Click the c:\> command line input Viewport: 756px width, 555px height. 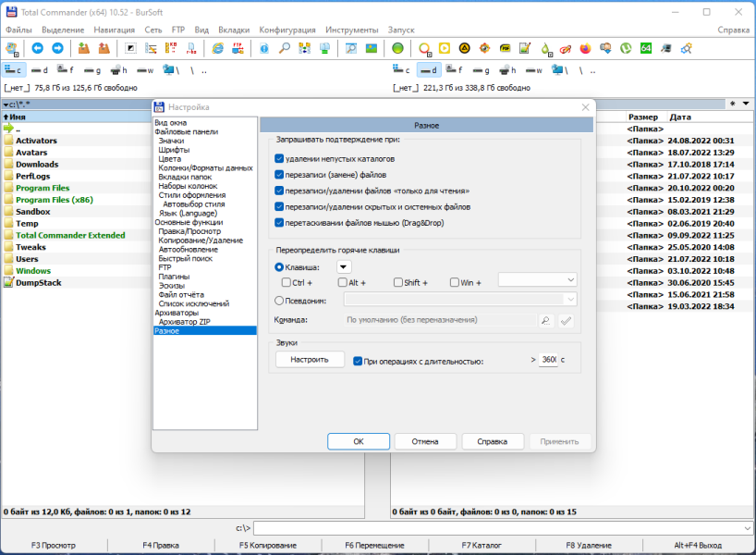(x=498, y=528)
